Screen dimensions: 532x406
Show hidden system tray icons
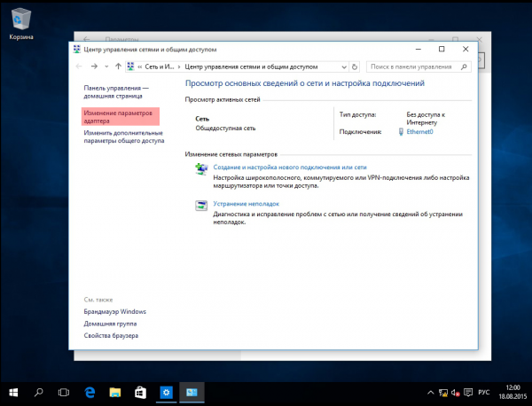(430, 393)
